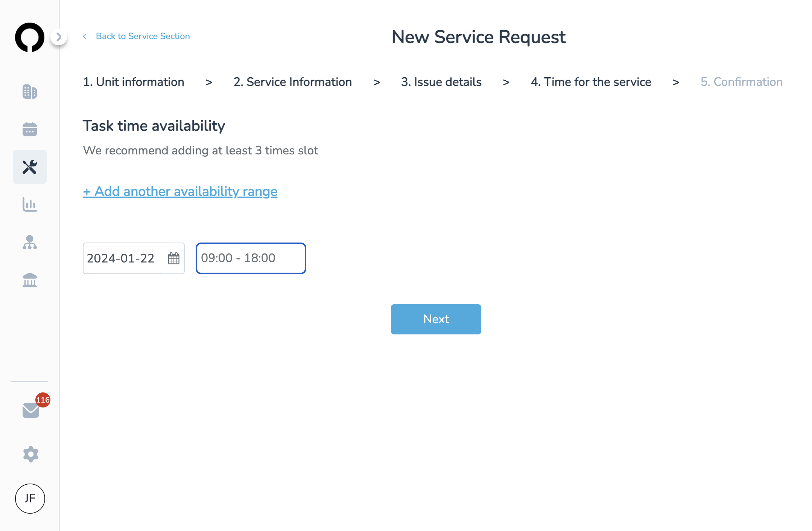This screenshot has width=812, height=531.
Task: Click the 116 notification badge
Action: 43,400
